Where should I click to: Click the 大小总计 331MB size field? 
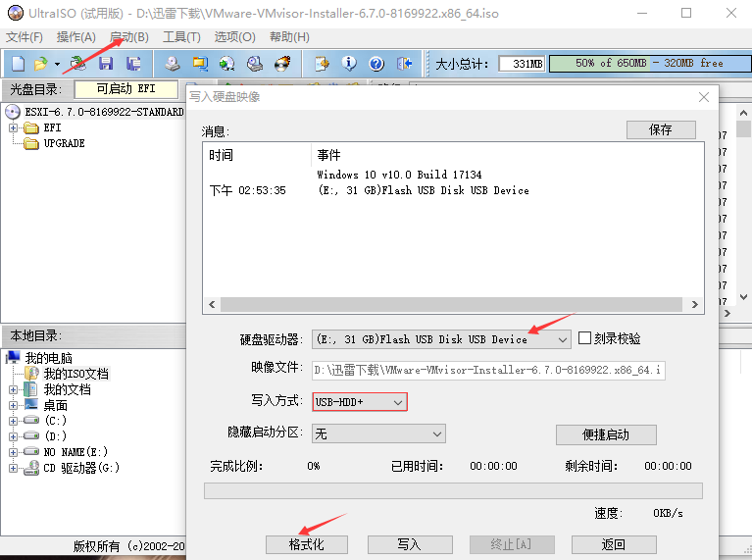pyautogui.click(x=522, y=64)
